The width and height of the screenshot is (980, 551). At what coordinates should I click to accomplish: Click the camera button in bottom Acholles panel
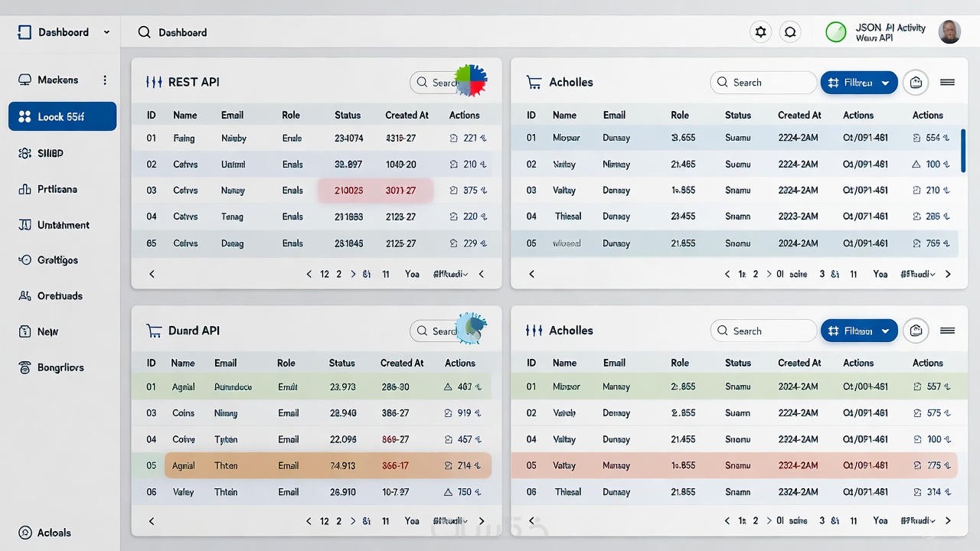point(916,331)
